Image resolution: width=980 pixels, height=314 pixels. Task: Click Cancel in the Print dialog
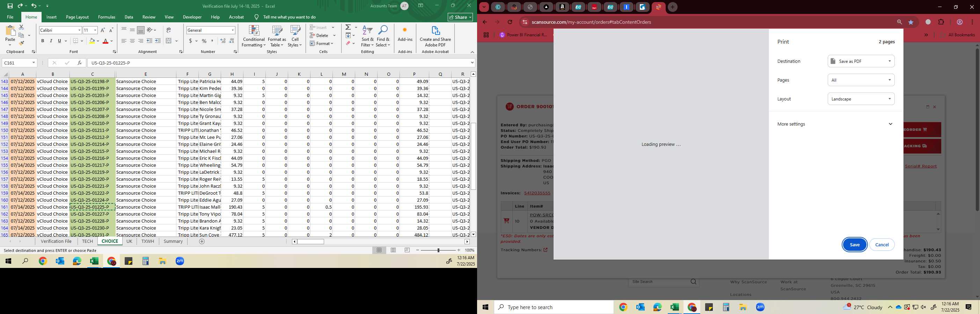pyautogui.click(x=882, y=245)
